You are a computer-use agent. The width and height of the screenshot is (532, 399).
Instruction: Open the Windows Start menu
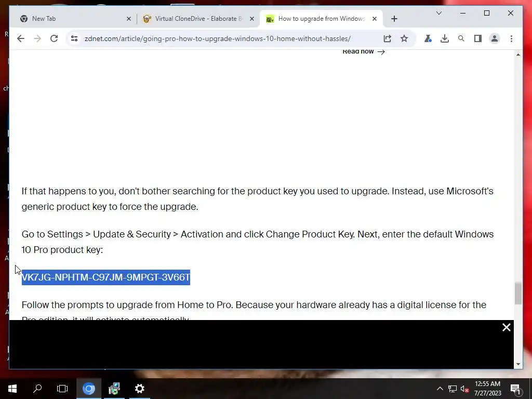tap(12, 389)
